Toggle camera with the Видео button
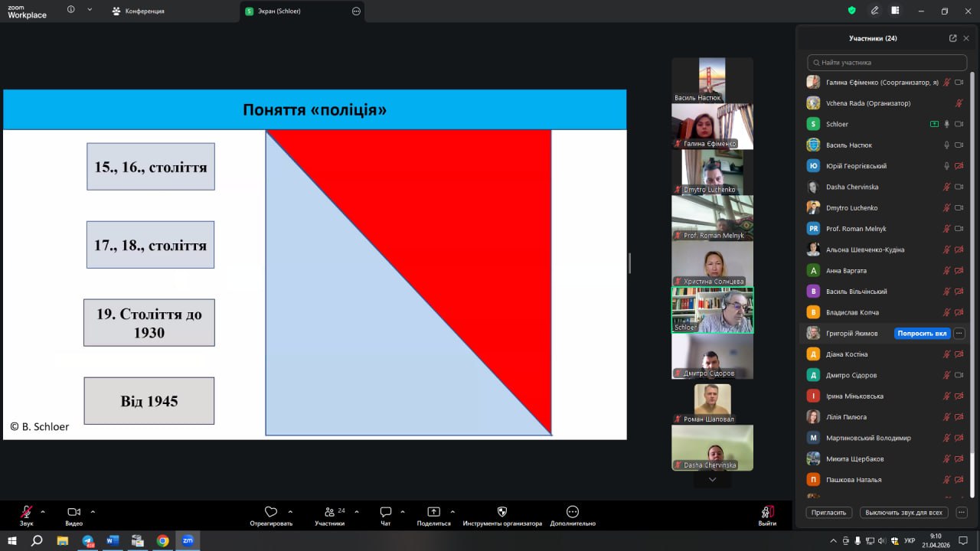Image resolution: width=980 pixels, height=551 pixels. pos(73,512)
